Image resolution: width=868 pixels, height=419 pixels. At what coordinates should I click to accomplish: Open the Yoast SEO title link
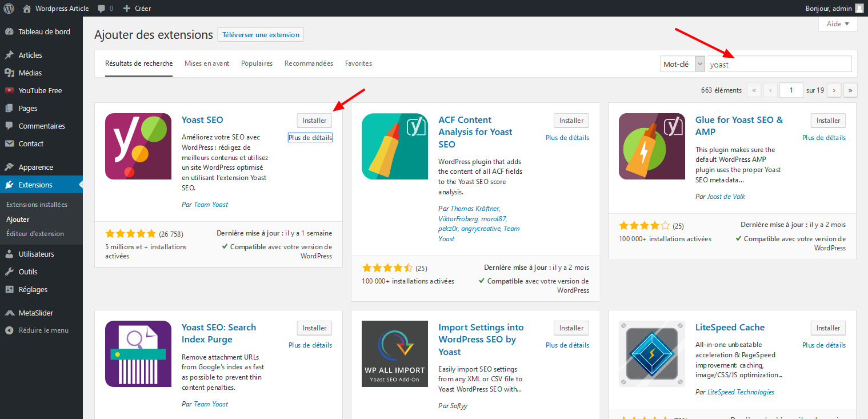202,120
